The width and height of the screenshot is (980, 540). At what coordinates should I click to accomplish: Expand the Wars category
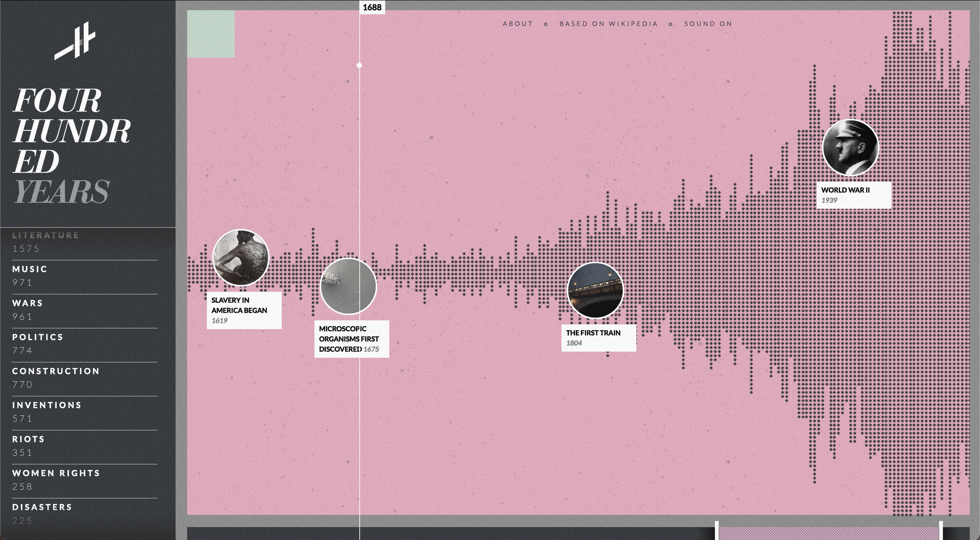click(27, 303)
